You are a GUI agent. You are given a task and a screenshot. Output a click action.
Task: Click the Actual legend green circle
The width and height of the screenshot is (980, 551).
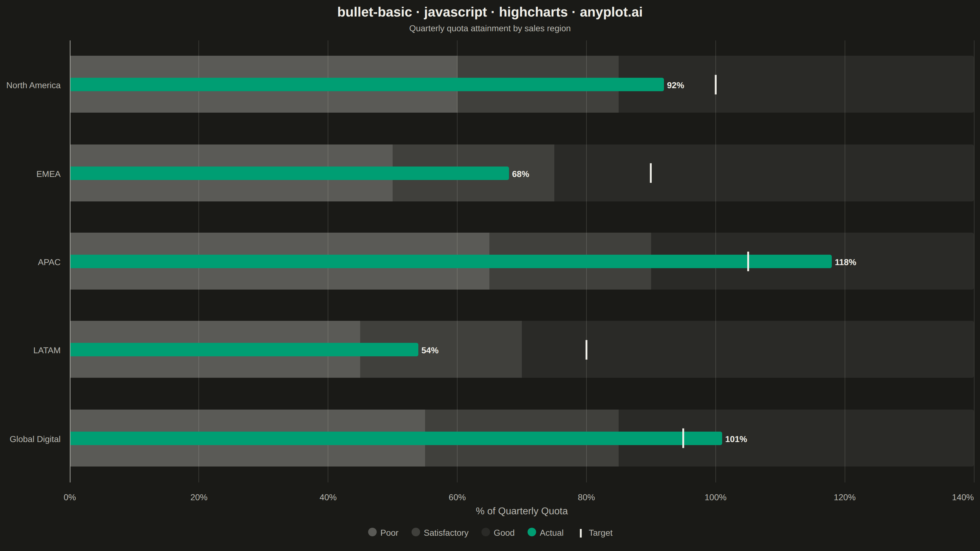tap(532, 532)
